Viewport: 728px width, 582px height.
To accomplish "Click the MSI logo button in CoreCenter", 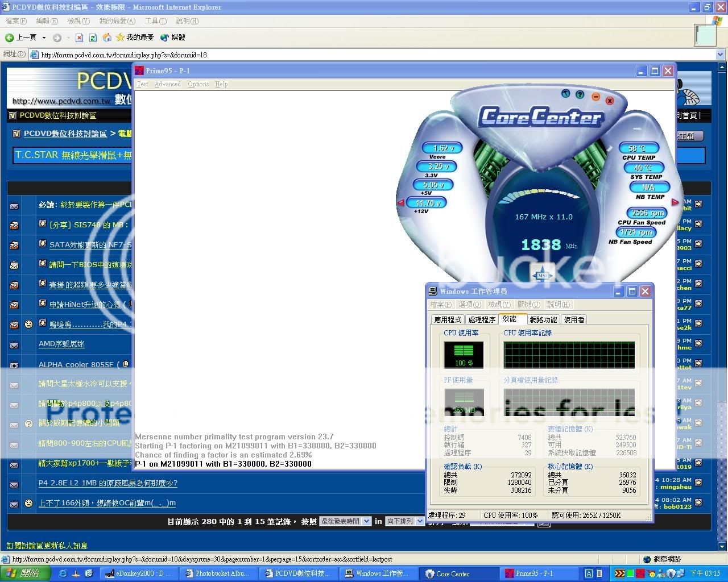I will tap(542, 275).
